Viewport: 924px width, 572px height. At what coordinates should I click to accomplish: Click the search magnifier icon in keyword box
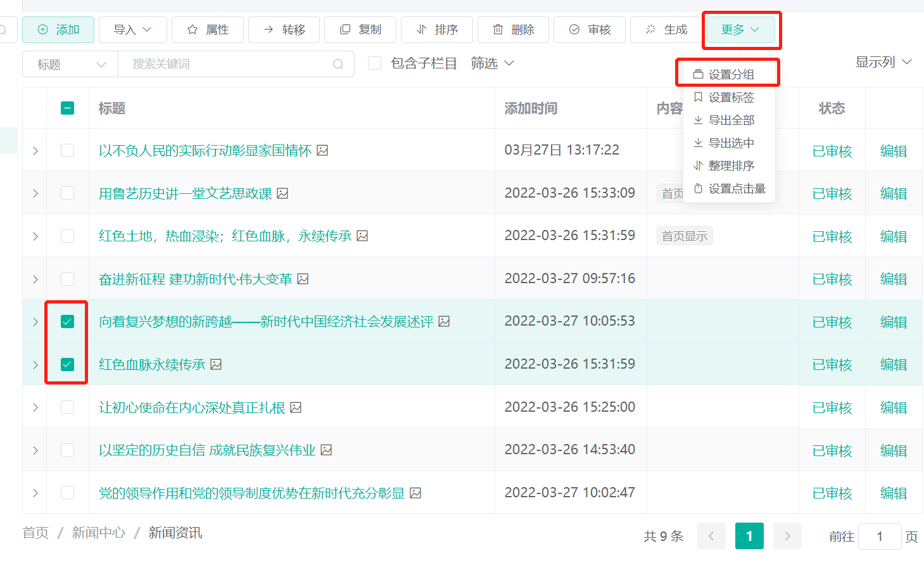coord(338,64)
